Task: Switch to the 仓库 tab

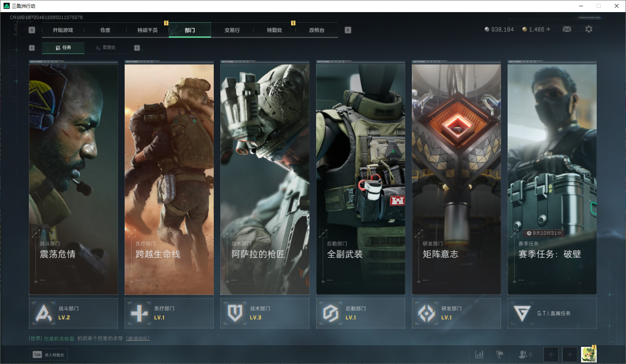Action: point(105,30)
